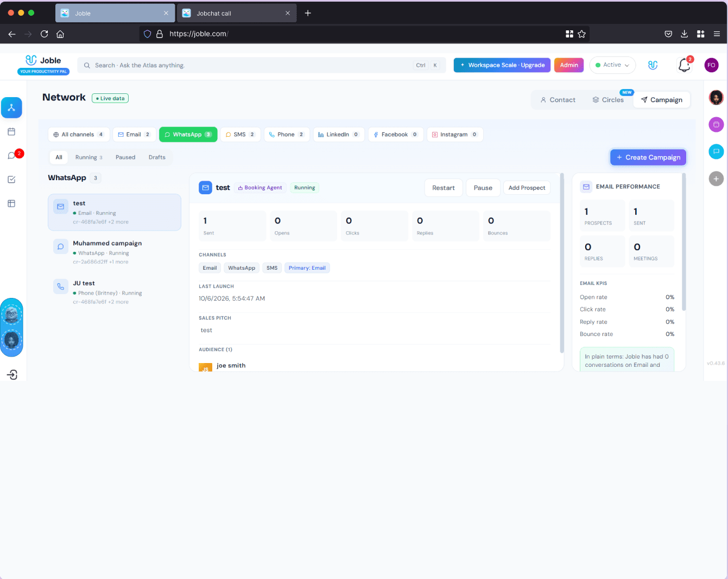
Task: Open the tasks checkbox icon in sidebar
Action: 11,180
